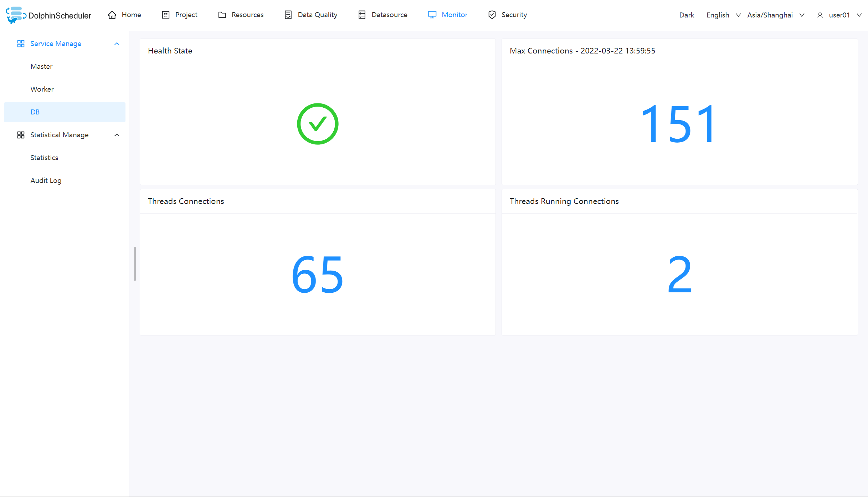Click the Statistical Manage grid icon

coord(20,135)
